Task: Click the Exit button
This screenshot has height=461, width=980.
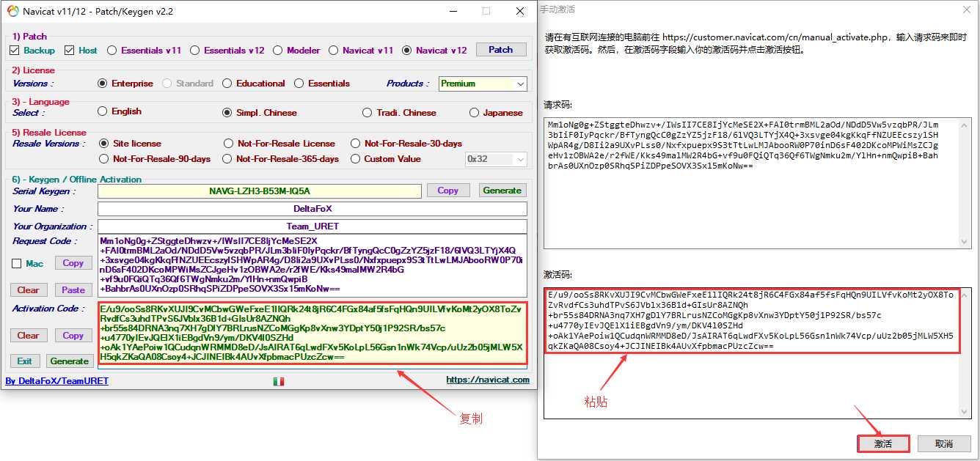Action: 25,361
